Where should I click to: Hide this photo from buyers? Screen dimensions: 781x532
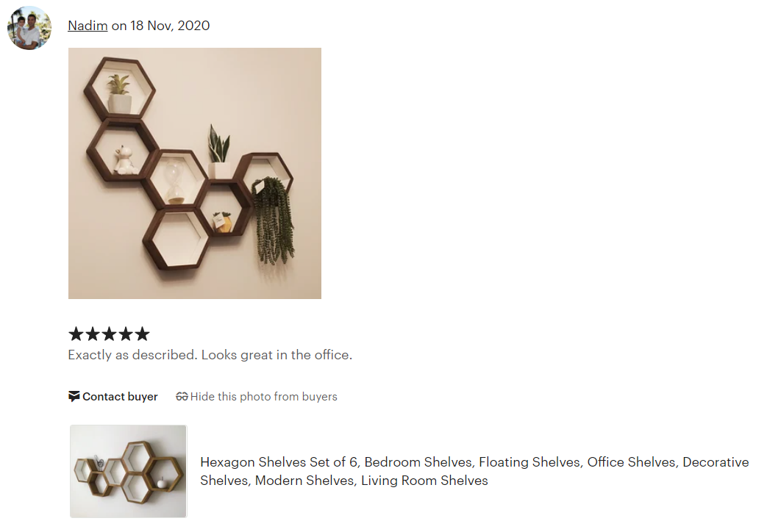(x=263, y=396)
